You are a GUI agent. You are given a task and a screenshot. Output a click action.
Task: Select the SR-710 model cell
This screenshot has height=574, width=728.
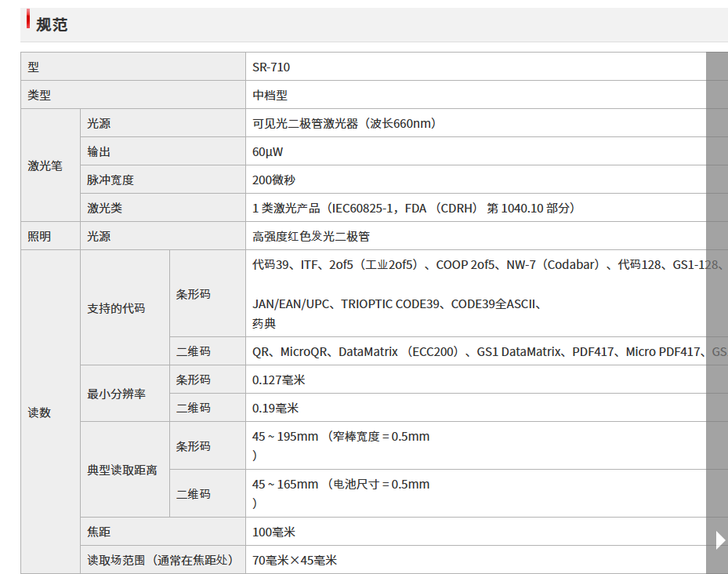click(271, 67)
